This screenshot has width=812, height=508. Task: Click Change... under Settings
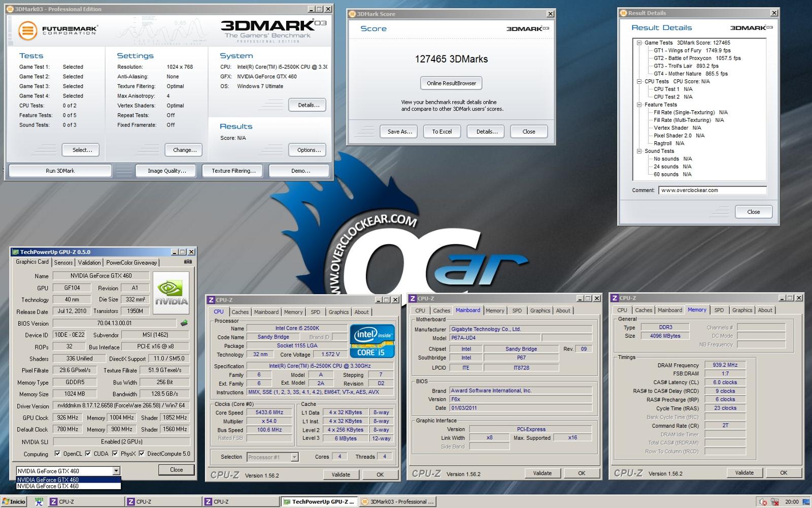[x=184, y=150]
